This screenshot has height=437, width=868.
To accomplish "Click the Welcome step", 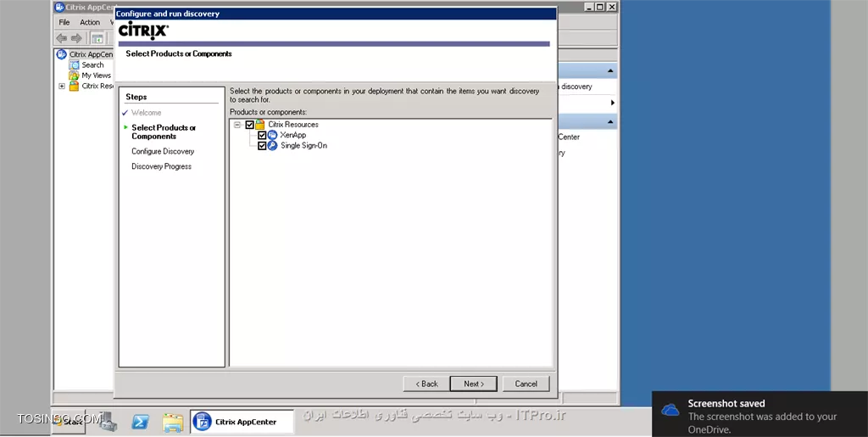I will click(x=146, y=113).
